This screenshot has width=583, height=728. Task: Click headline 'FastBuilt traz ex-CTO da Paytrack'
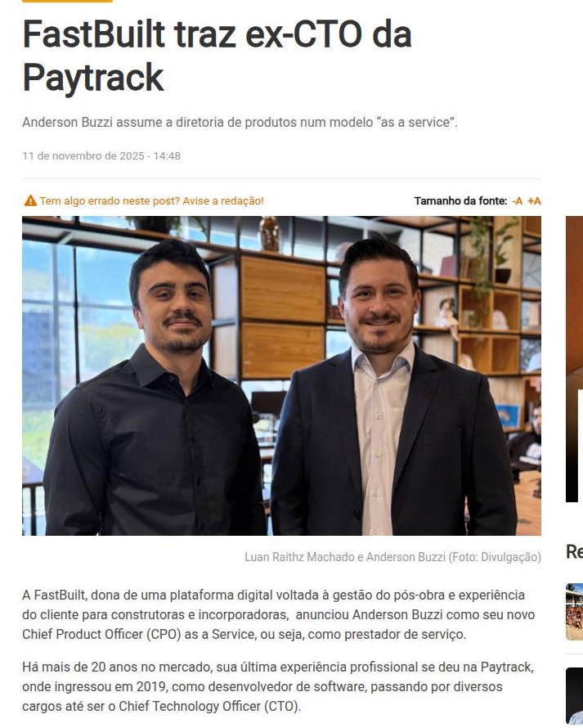click(x=217, y=56)
